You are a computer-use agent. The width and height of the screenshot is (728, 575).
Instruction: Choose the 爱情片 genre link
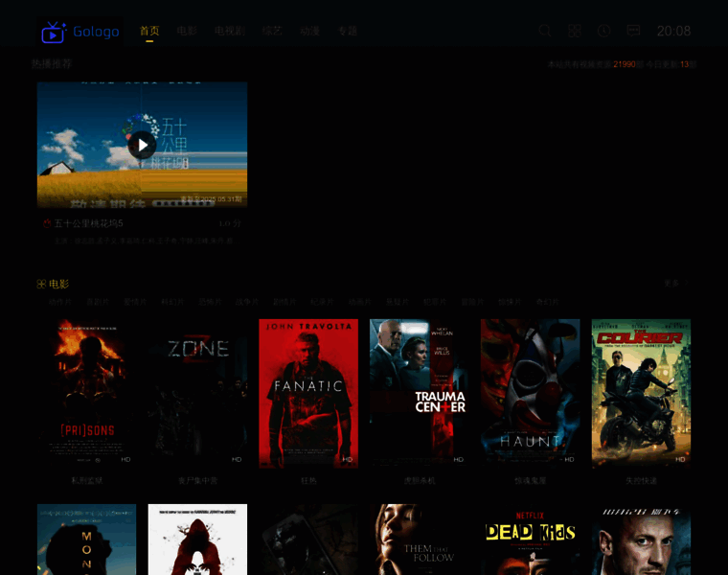[135, 302]
